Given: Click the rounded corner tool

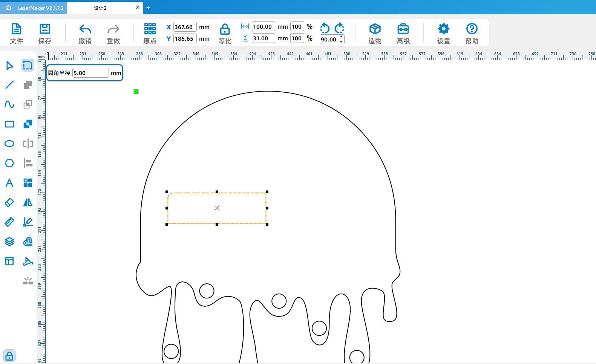Looking at the screenshot, I should point(28,66).
